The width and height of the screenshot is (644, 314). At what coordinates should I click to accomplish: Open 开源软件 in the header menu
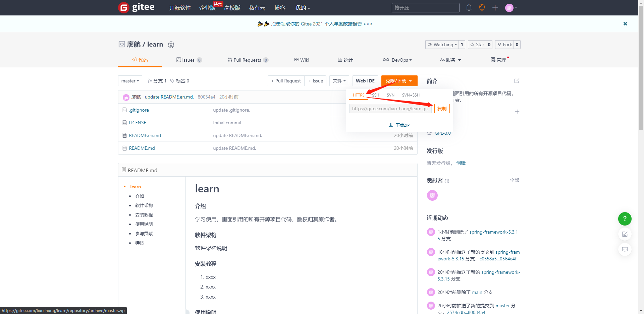coord(180,8)
